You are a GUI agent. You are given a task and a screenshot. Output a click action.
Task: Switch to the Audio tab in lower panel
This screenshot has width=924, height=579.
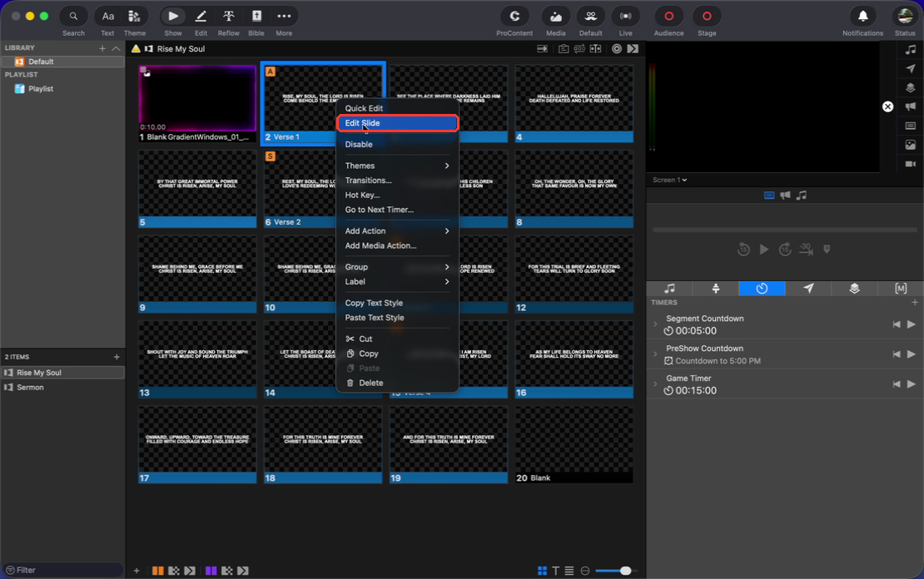pyautogui.click(x=669, y=288)
